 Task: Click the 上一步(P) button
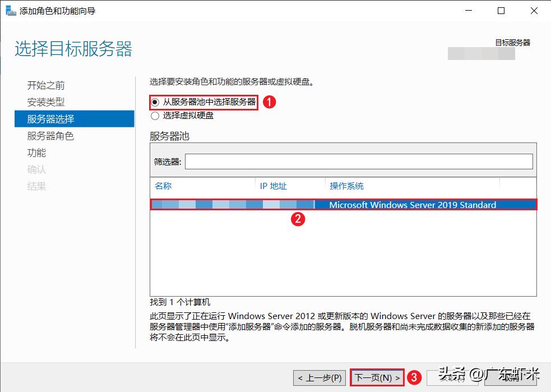[x=320, y=377]
